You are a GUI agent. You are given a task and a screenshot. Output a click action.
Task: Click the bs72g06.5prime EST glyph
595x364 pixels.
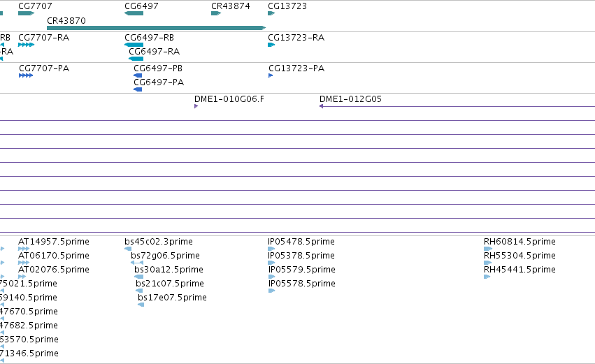[x=137, y=263]
